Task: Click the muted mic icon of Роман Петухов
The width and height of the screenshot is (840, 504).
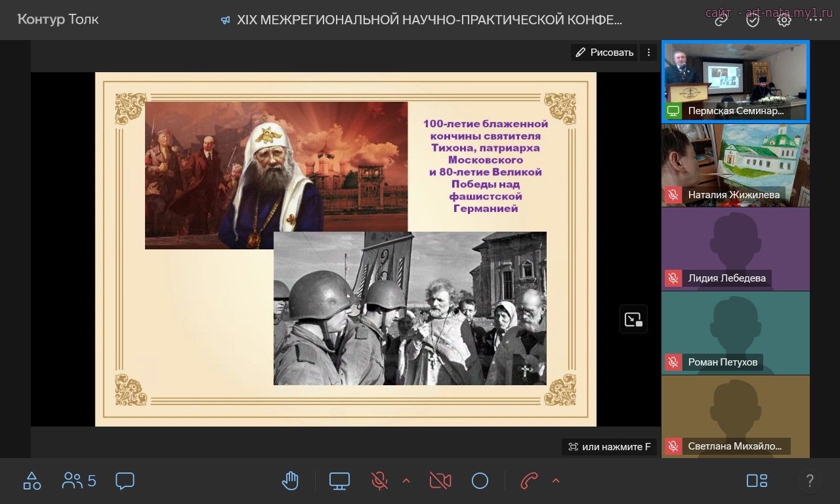Action: click(x=673, y=362)
